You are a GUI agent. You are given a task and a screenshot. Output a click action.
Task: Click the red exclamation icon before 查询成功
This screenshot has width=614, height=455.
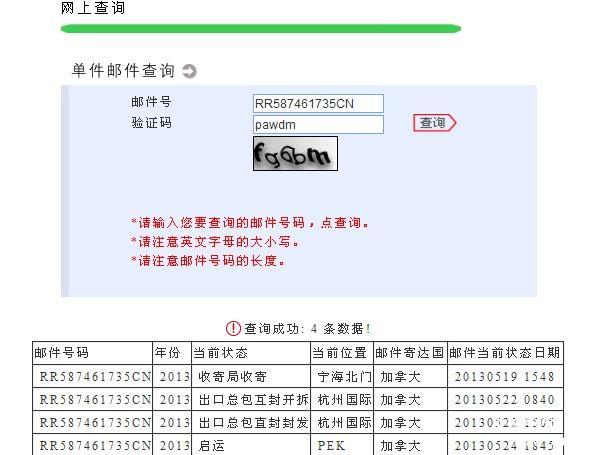(233, 328)
